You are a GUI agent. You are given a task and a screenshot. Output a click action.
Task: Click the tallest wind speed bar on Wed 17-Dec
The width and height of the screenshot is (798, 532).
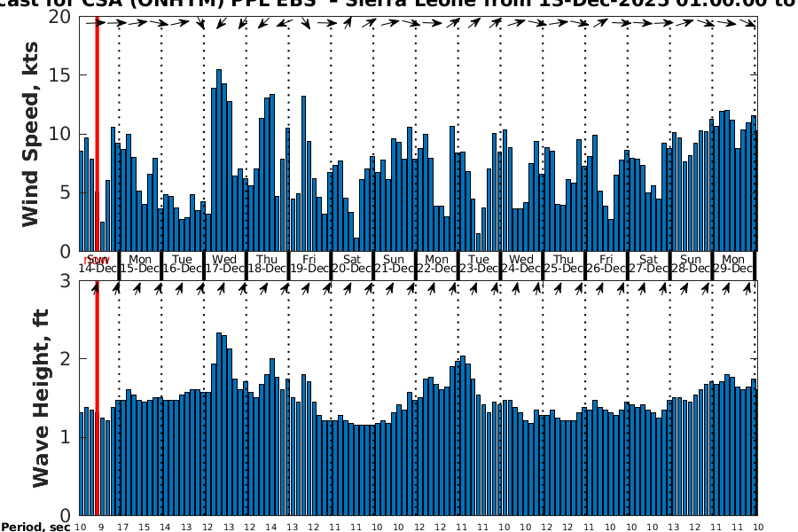coord(219,160)
